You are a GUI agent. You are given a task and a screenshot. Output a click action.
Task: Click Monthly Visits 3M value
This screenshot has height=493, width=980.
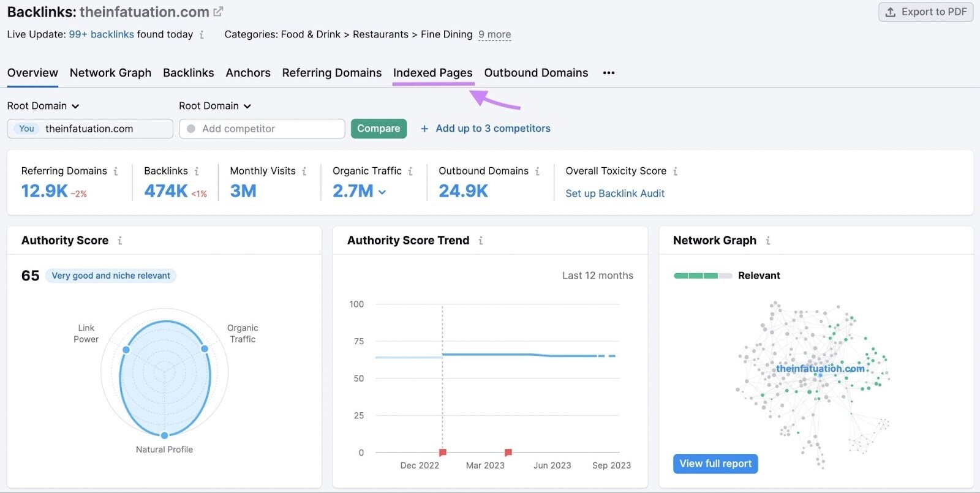pos(243,191)
